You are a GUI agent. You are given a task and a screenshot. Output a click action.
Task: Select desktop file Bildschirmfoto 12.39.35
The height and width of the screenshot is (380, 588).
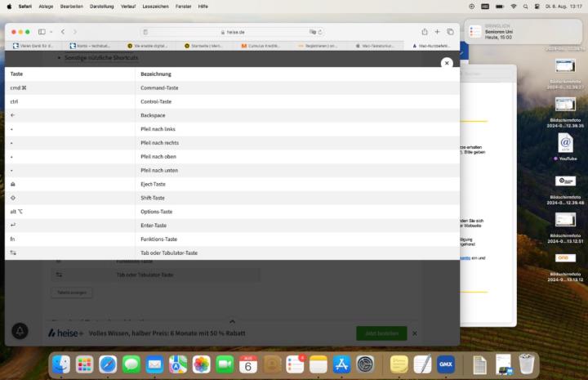point(565,113)
